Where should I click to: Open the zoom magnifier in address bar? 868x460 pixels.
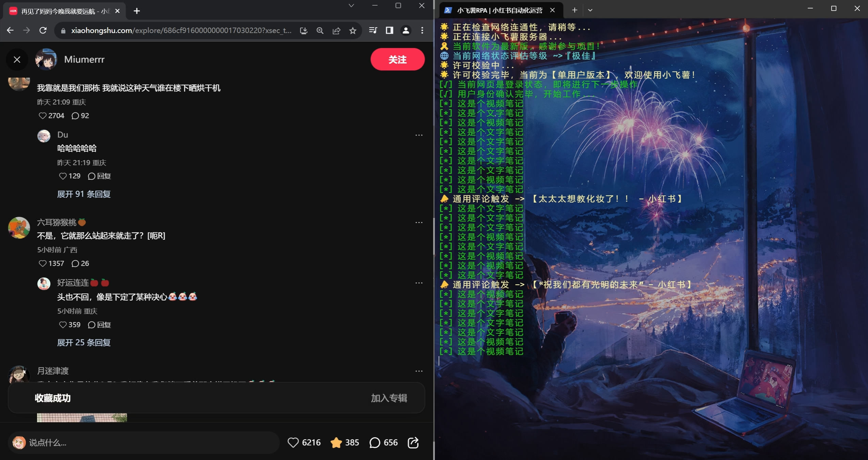(320, 31)
